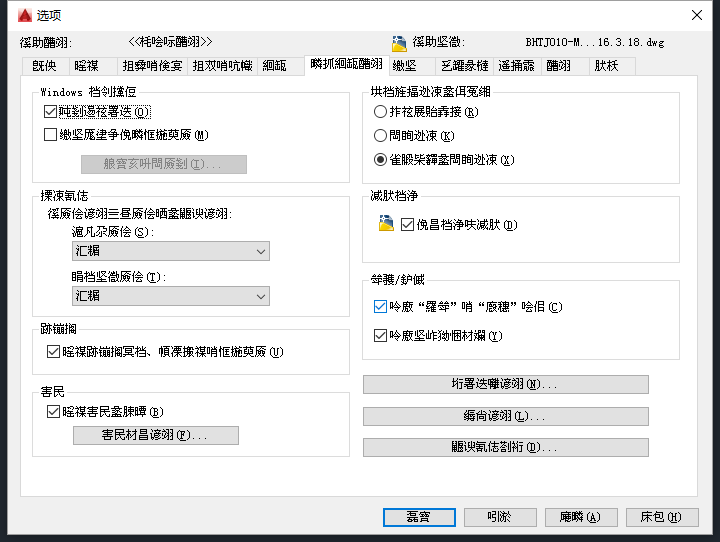
Task: Uncheck the checkbox labeled (B)
Action: pyautogui.click(x=53, y=412)
